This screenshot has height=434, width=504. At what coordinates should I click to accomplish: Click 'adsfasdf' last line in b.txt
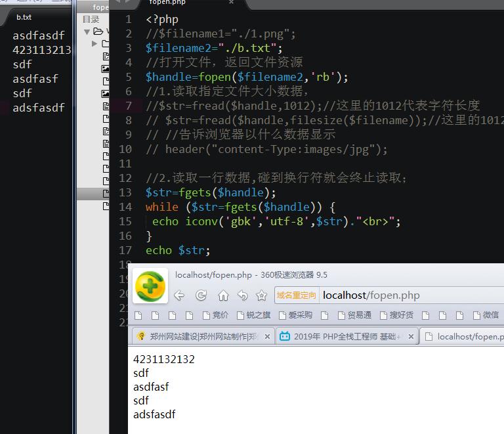coord(39,108)
